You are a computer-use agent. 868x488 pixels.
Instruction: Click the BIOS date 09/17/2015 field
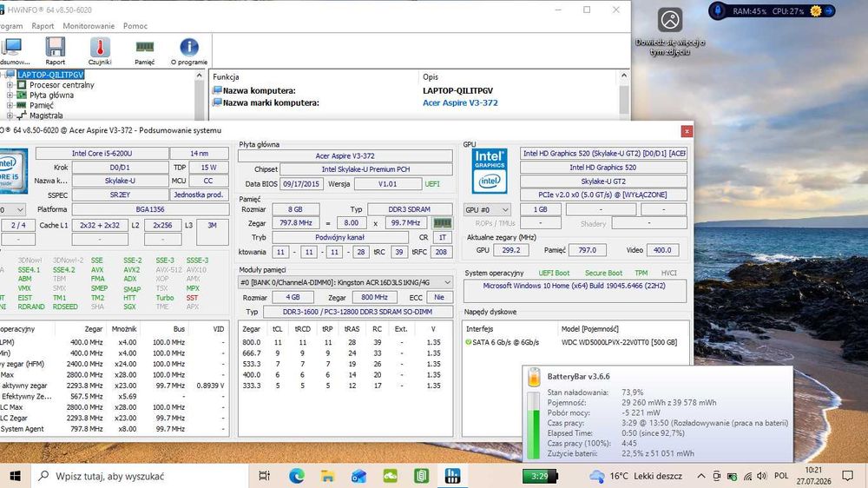[301, 184]
